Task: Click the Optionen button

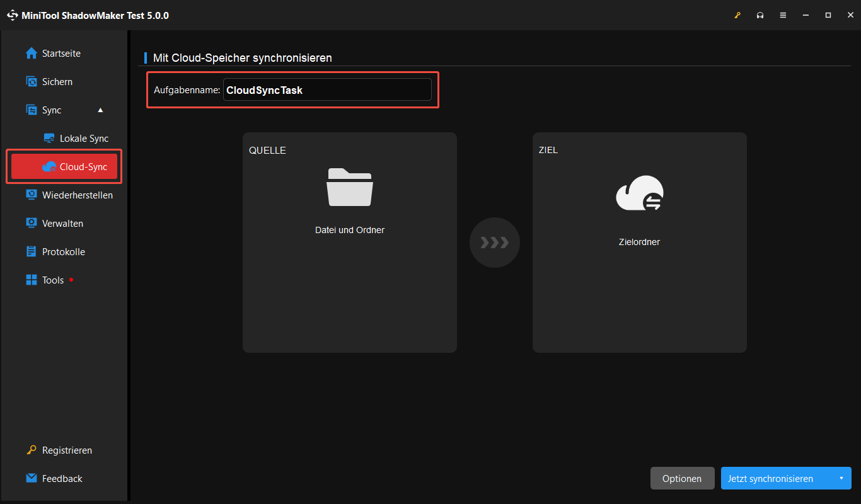Action: (682, 479)
